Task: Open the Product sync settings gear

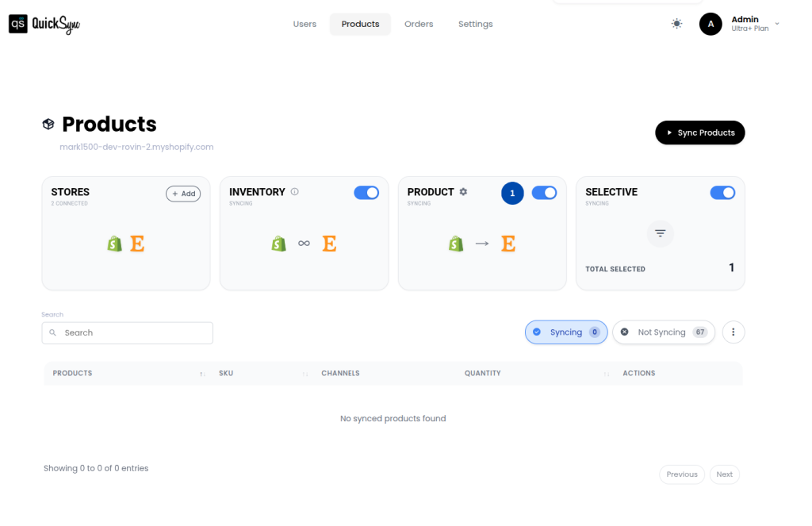Action: tap(464, 191)
